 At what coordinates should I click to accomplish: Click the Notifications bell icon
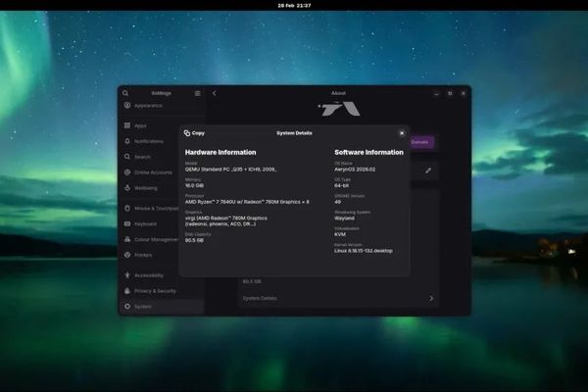(x=127, y=141)
